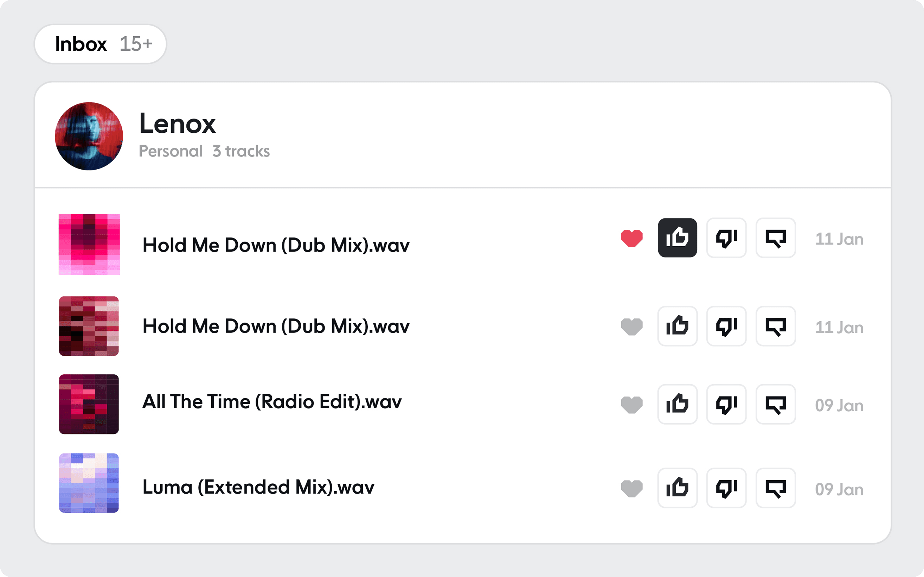Open Lenox sender name
Screen dimensions: 924x577
coord(177,123)
